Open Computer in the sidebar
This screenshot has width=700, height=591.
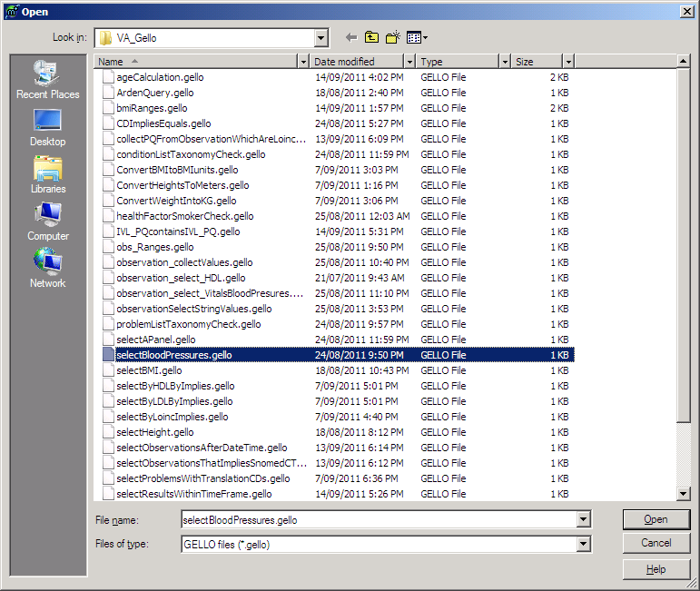48,222
